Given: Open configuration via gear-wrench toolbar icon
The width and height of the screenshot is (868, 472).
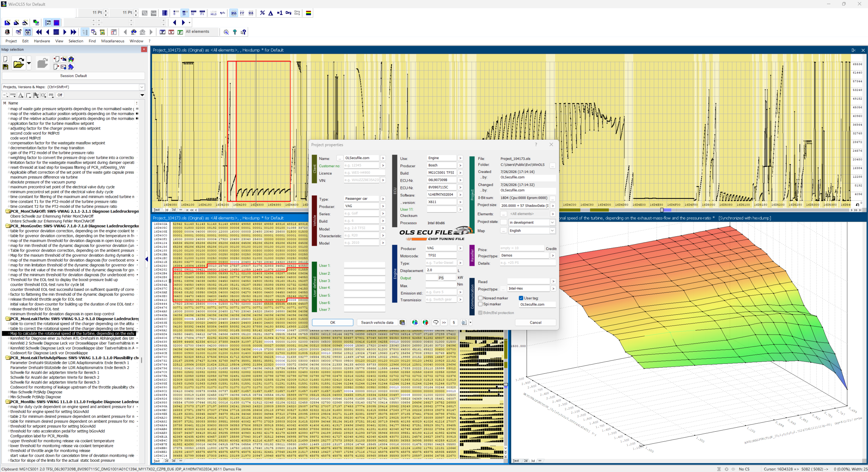Looking at the screenshot, I should coord(226,32).
